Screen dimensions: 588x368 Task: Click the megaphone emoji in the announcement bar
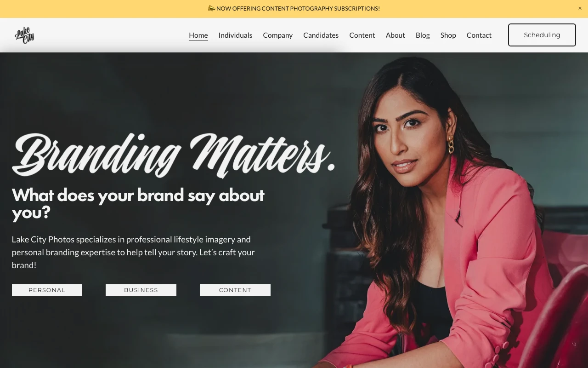click(x=211, y=8)
